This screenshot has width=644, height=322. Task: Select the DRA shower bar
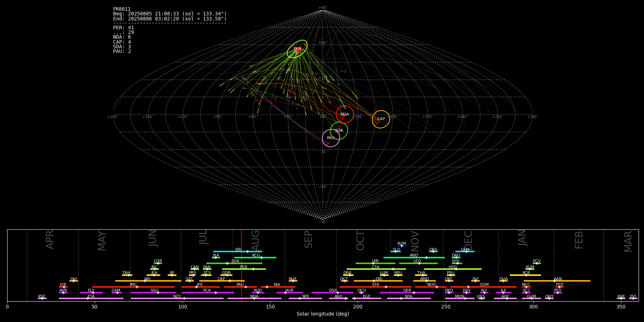pyautogui.click(x=348, y=275)
